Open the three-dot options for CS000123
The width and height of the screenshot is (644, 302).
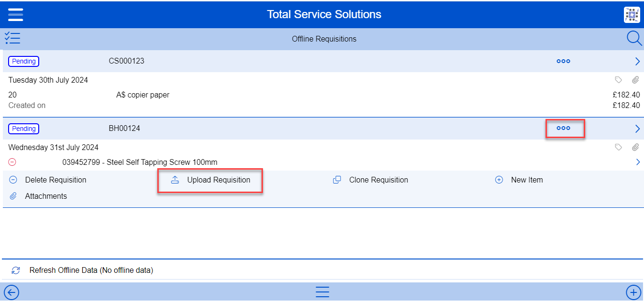(563, 61)
